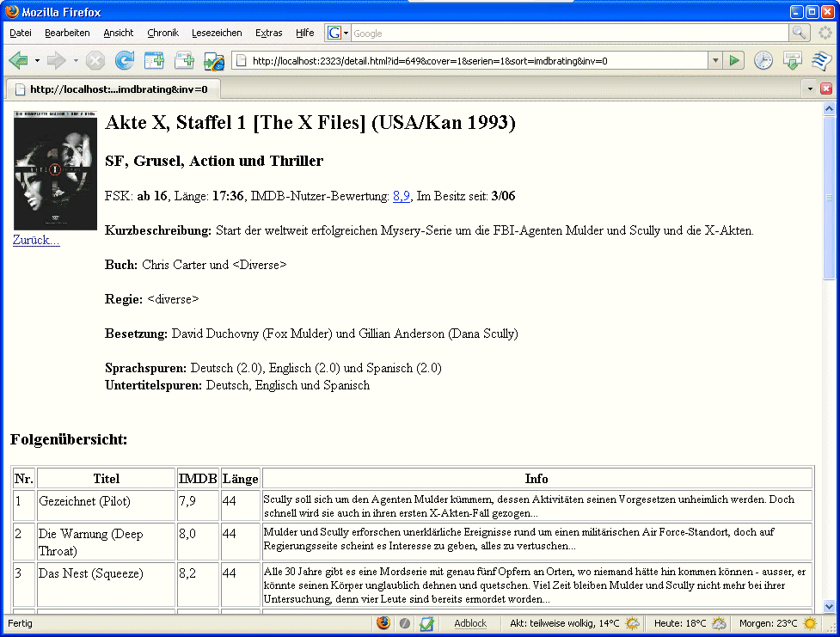Select the localhost imdbrating tab
This screenshot has height=637, width=840.
[x=113, y=89]
